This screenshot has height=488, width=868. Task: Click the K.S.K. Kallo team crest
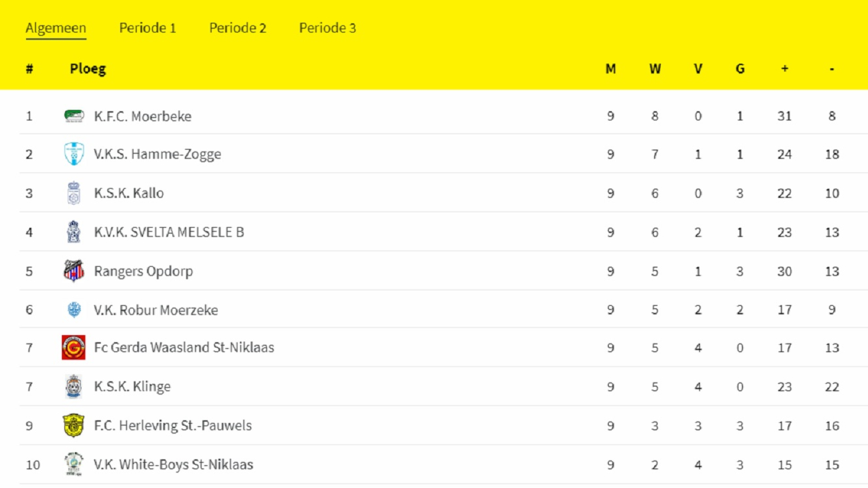point(74,193)
